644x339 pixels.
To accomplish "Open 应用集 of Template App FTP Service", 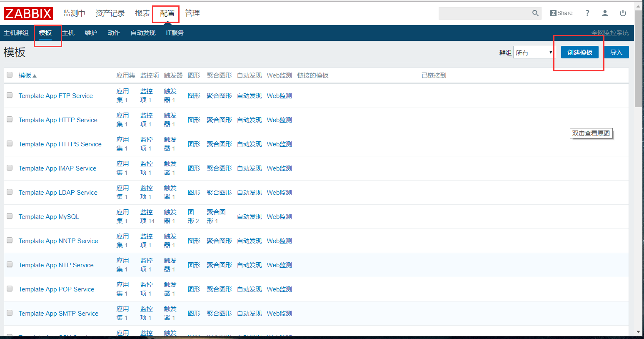I will (122, 95).
